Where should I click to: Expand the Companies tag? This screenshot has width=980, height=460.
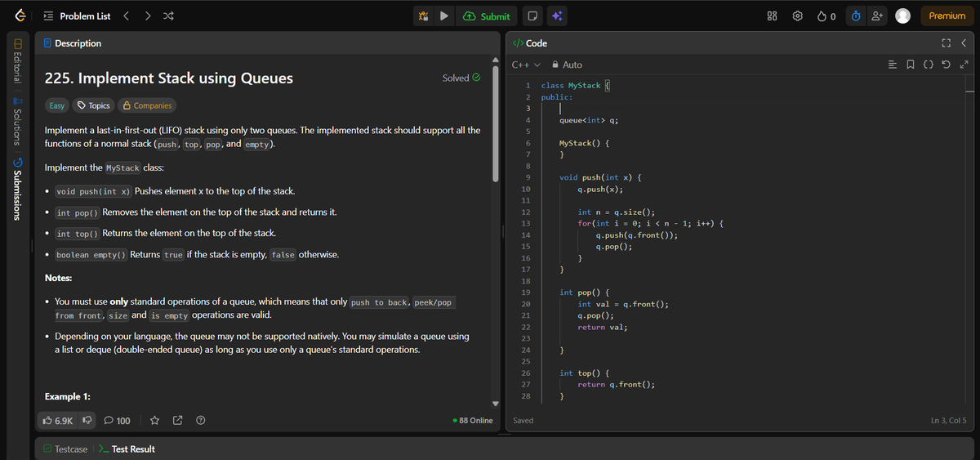(147, 105)
